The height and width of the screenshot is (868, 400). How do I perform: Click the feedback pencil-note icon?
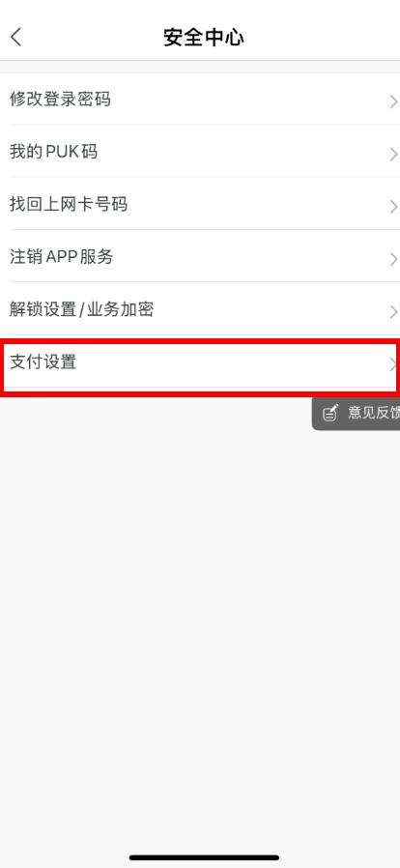point(330,413)
